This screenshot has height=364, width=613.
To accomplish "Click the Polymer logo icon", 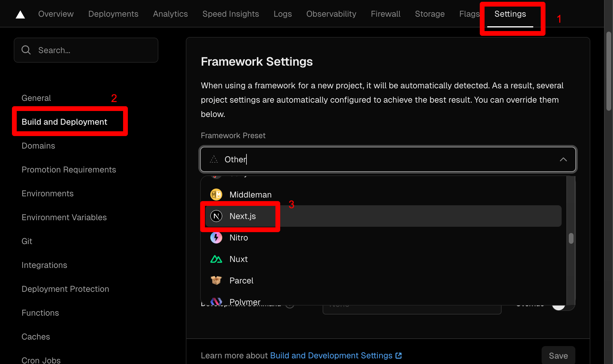I will (x=216, y=301).
